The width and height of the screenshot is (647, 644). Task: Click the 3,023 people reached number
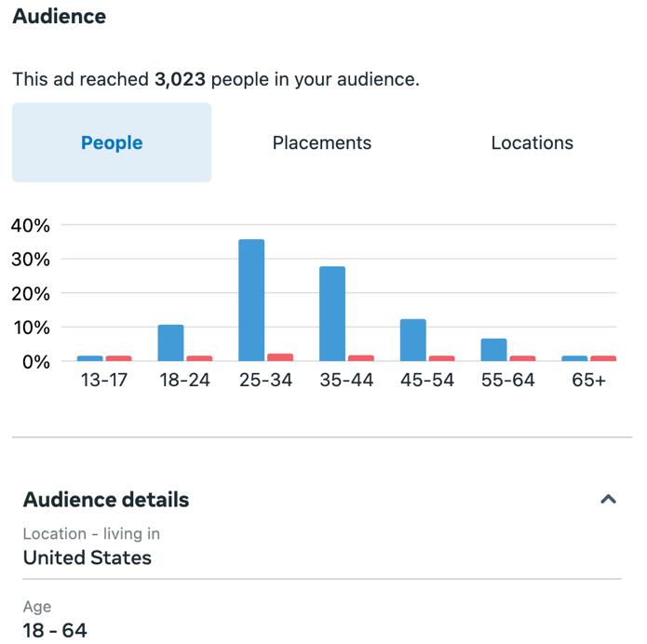click(x=181, y=79)
